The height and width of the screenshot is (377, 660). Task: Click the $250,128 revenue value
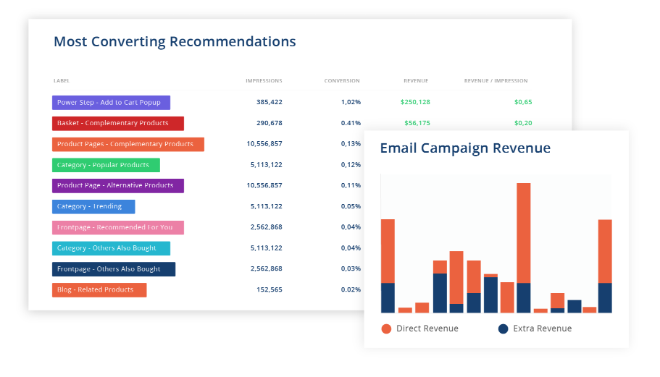click(415, 102)
